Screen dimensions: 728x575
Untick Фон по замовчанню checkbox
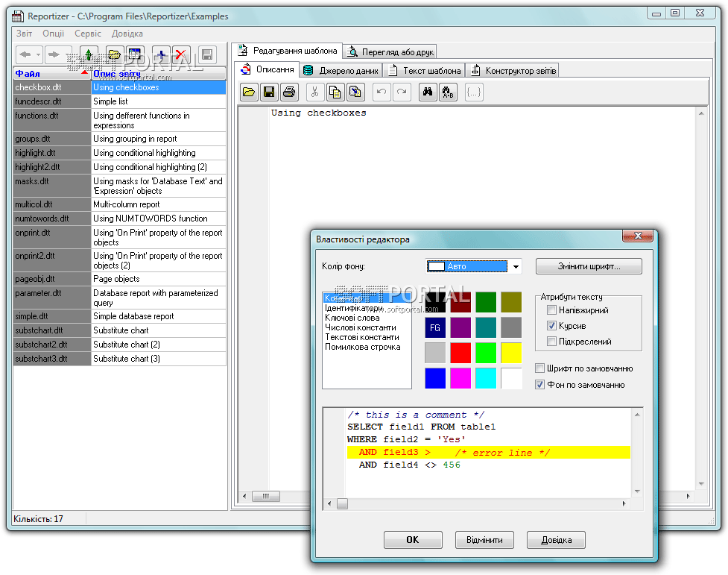[x=539, y=384]
